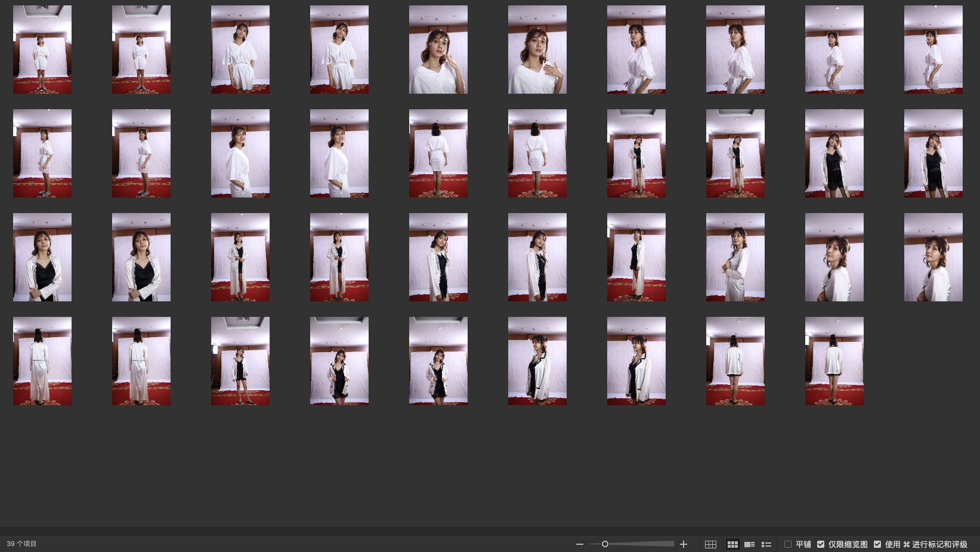
Task: Toggle 使用 ⌘ 进行标记和评级 checkbox
Action: pos(877,544)
